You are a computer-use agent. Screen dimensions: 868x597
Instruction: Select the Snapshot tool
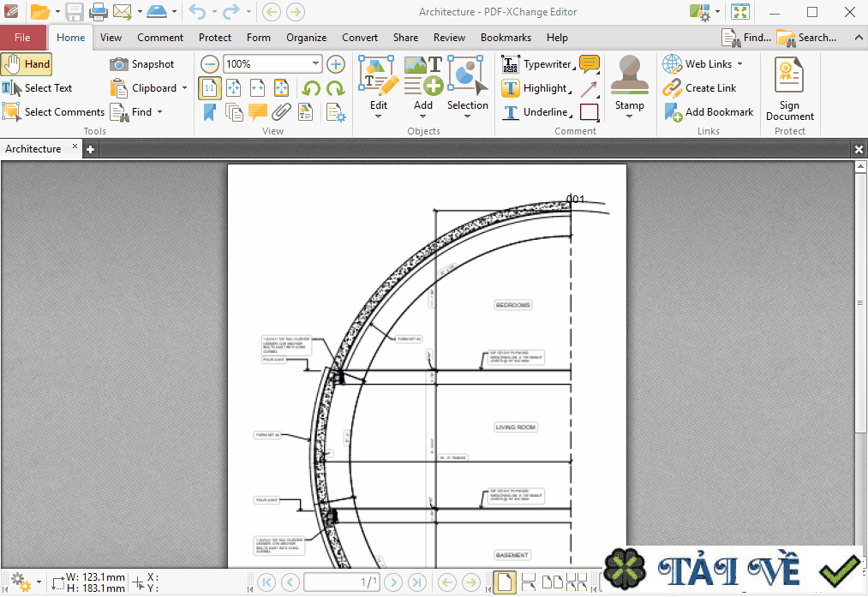tap(146, 63)
